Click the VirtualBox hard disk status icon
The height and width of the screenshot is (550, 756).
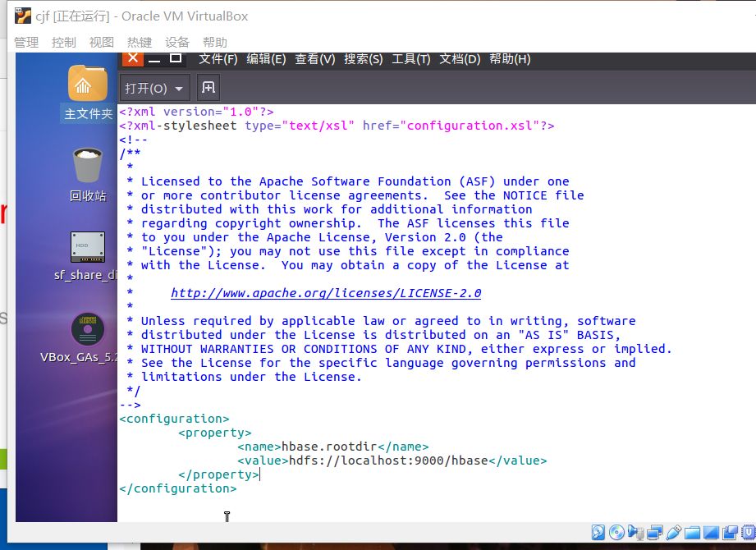tap(598, 532)
